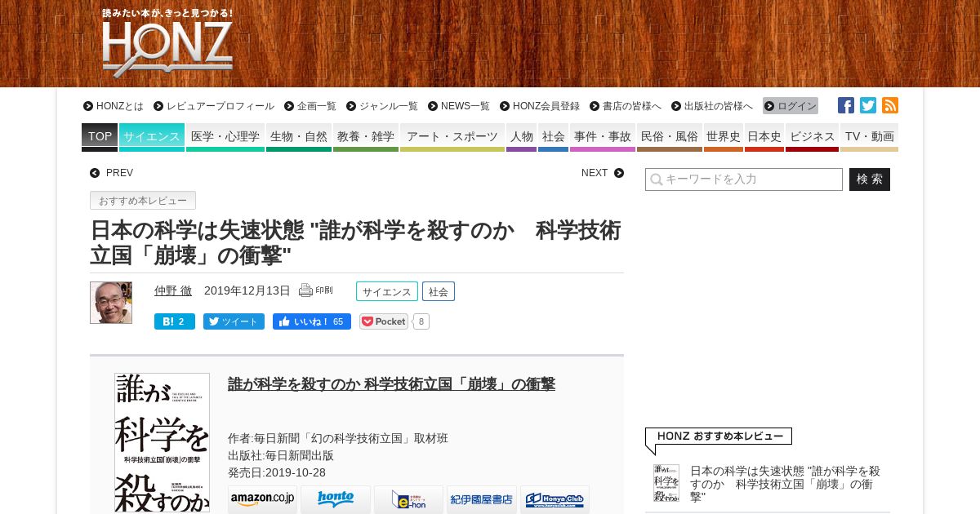Click the HONZ おすすめ本レビュー sidebar heading
Image resolution: width=980 pixels, height=514 pixels.
pos(719,436)
